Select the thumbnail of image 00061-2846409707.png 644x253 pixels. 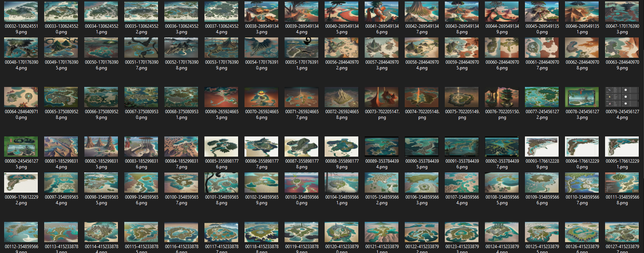point(542,47)
